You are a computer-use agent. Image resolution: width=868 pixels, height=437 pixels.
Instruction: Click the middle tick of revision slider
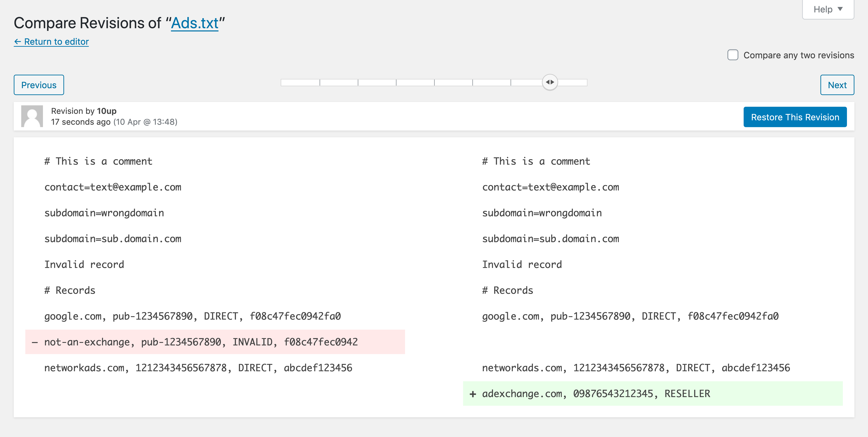(434, 83)
